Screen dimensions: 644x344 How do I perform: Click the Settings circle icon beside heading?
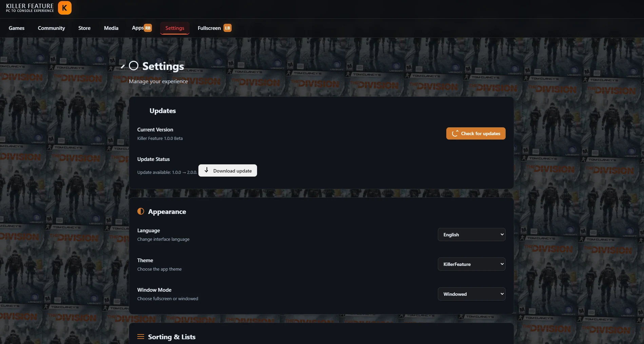(x=134, y=66)
